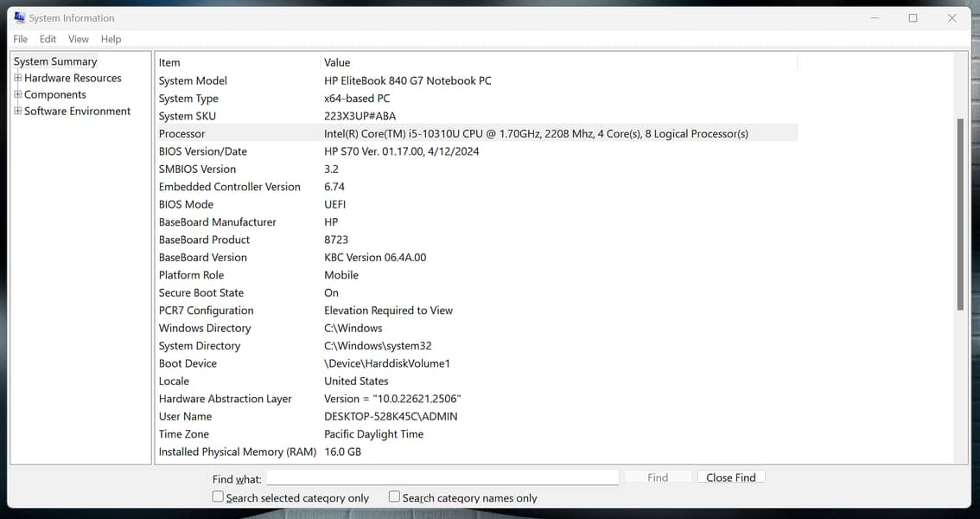Maximize the System Information window

pyautogui.click(x=913, y=18)
